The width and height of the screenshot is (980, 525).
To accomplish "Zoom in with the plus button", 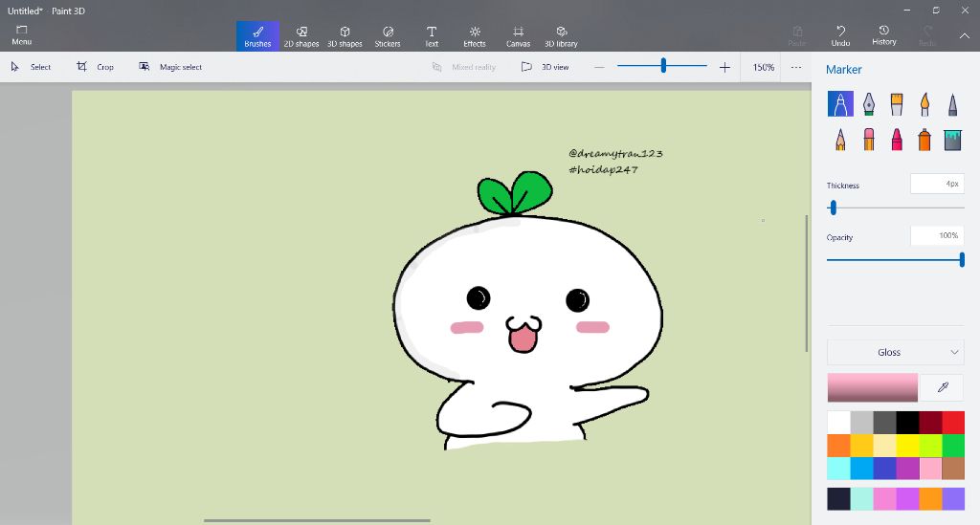I will pos(724,67).
